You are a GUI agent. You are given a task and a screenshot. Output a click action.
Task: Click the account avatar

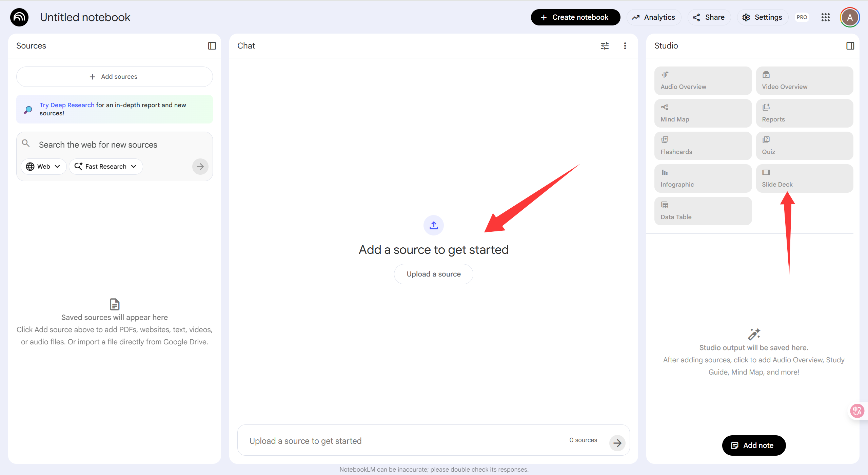coord(850,17)
